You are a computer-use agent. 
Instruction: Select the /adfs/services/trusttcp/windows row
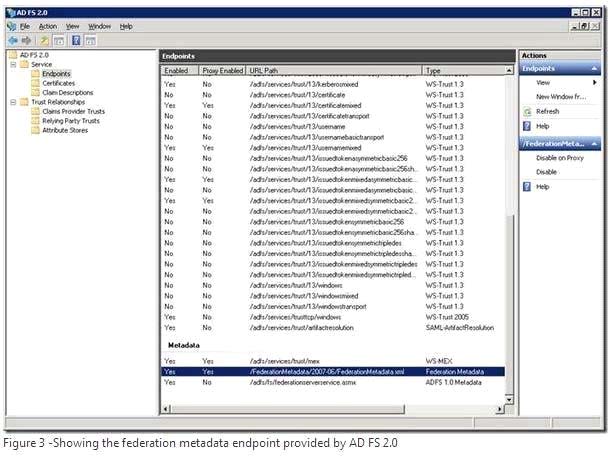pyautogui.click(x=333, y=317)
